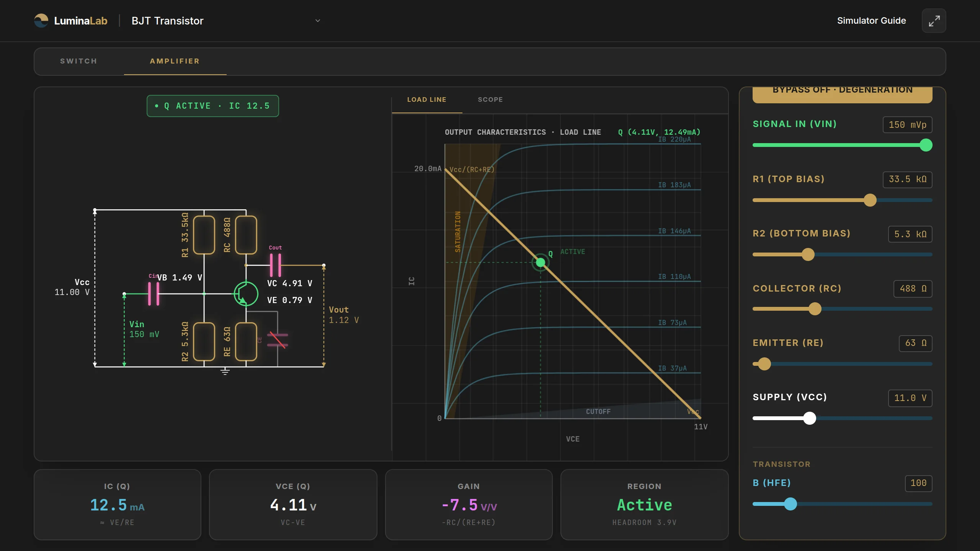The height and width of the screenshot is (551, 980).
Task: Click the 33.5 kΩ value field
Action: tap(907, 179)
